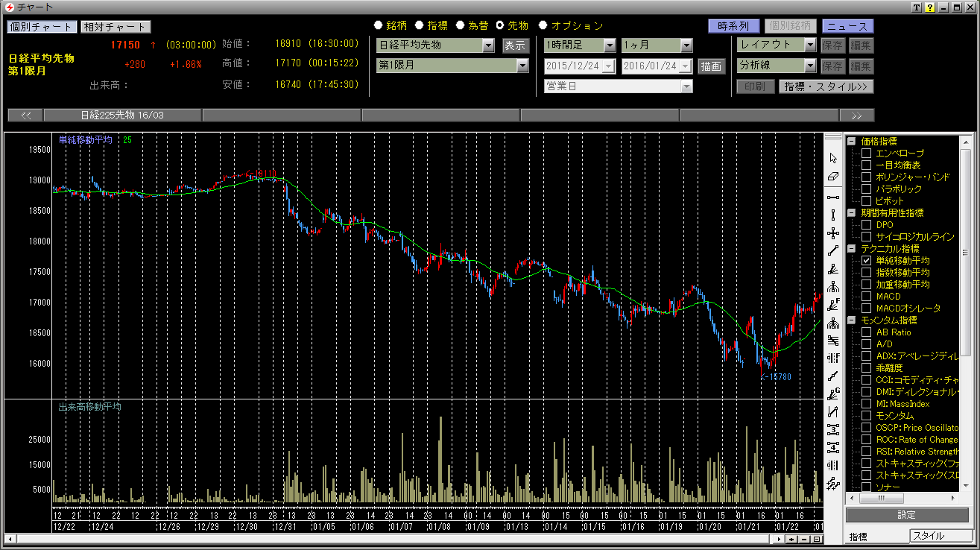Select the 銘柄 radio button
Screen dimensions: 980x550
[x=379, y=25]
